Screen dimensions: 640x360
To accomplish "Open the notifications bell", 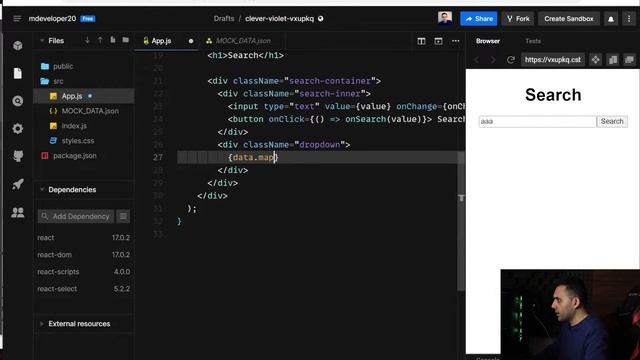I will pyautogui.click(x=611, y=19).
